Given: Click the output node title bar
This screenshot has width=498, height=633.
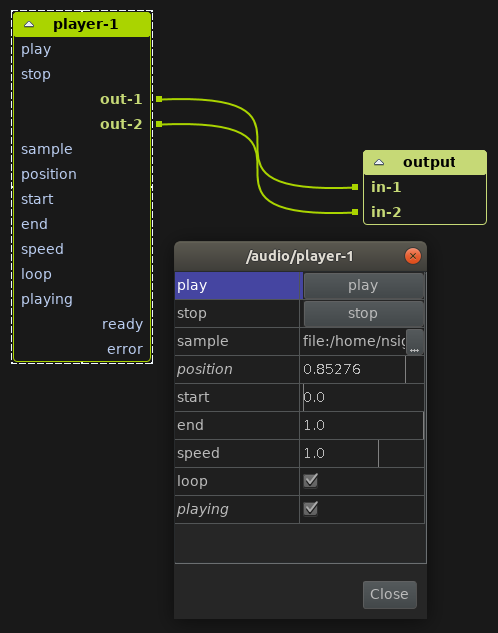Looking at the screenshot, I should point(425,162).
